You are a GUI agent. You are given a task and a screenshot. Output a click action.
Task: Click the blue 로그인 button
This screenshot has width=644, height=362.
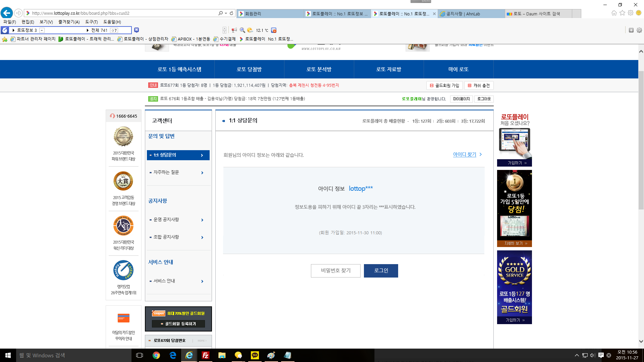pyautogui.click(x=381, y=270)
